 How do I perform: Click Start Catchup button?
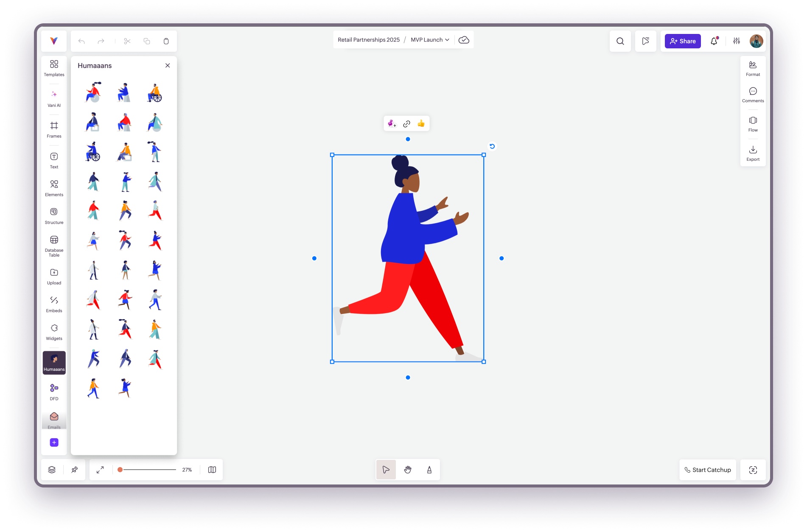pyautogui.click(x=707, y=470)
